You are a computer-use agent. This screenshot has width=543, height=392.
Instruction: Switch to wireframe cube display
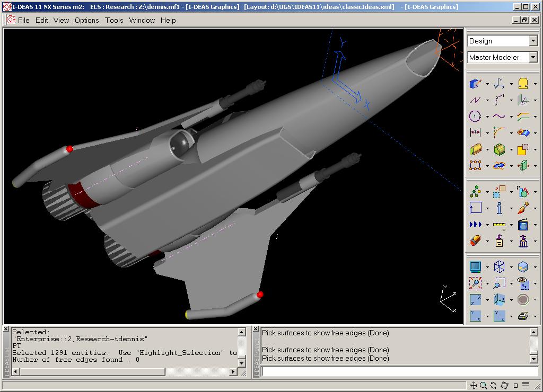pos(499,266)
